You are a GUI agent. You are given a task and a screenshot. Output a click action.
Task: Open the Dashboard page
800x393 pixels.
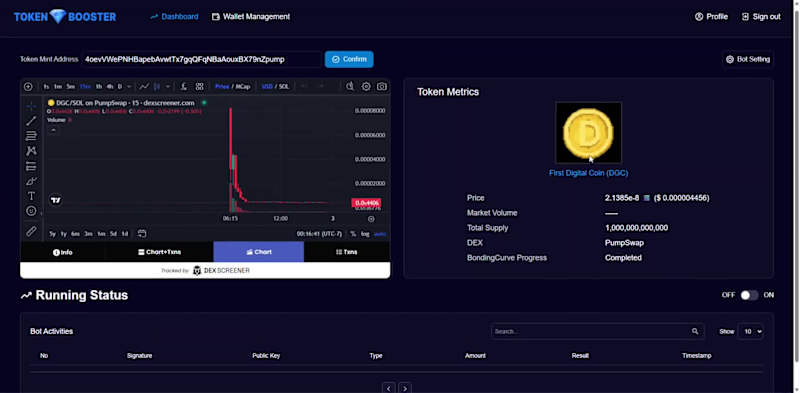pyautogui.click(x=174, y=17)
